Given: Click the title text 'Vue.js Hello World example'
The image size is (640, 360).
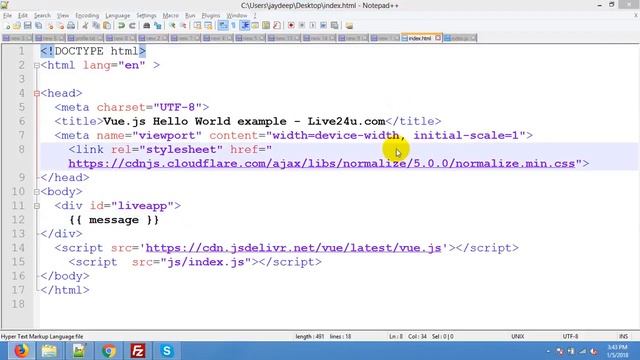Looking at the screenshot, I should point(195,122).
